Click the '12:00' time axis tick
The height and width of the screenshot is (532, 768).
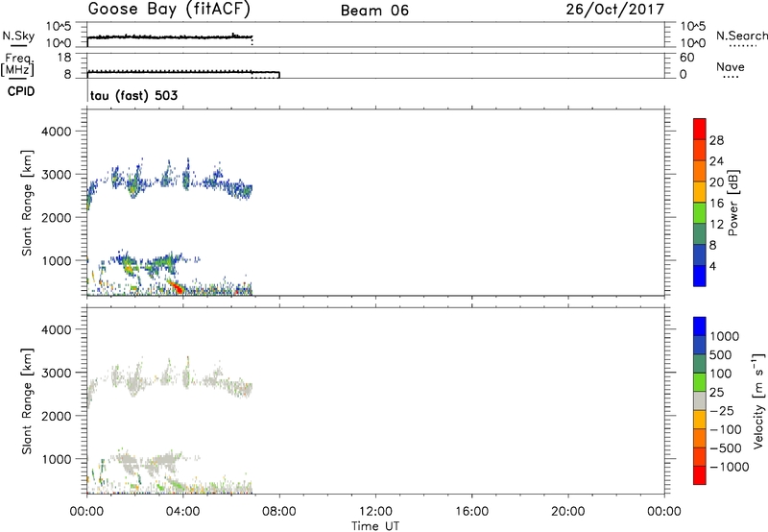tap(375, 512)
